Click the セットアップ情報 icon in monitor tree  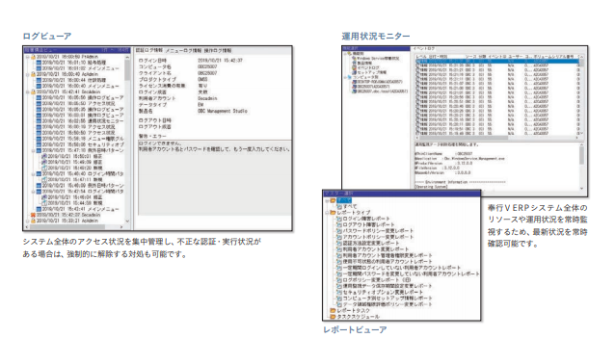354,72
